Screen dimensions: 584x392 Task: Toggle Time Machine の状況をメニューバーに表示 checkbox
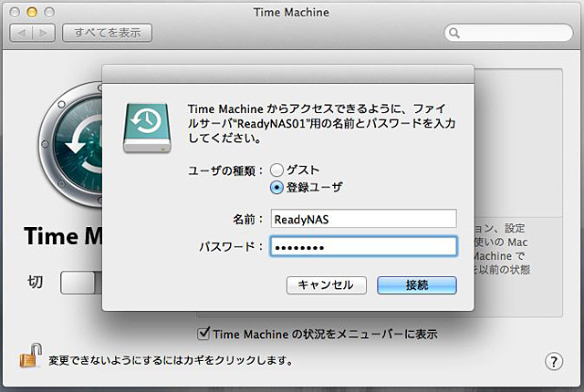pyautogui.click(x=204, y=335)
